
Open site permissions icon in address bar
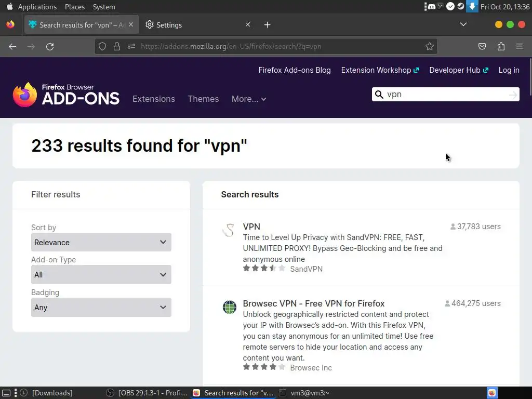(x=131, y=46)
